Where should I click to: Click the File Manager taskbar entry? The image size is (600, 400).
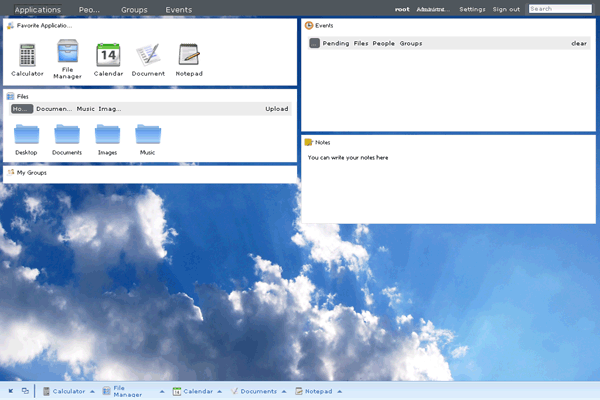[122, 391]
